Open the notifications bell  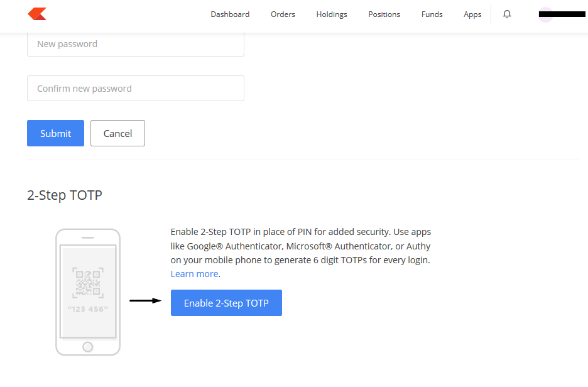pyautogui.click(x=507, y=14)
